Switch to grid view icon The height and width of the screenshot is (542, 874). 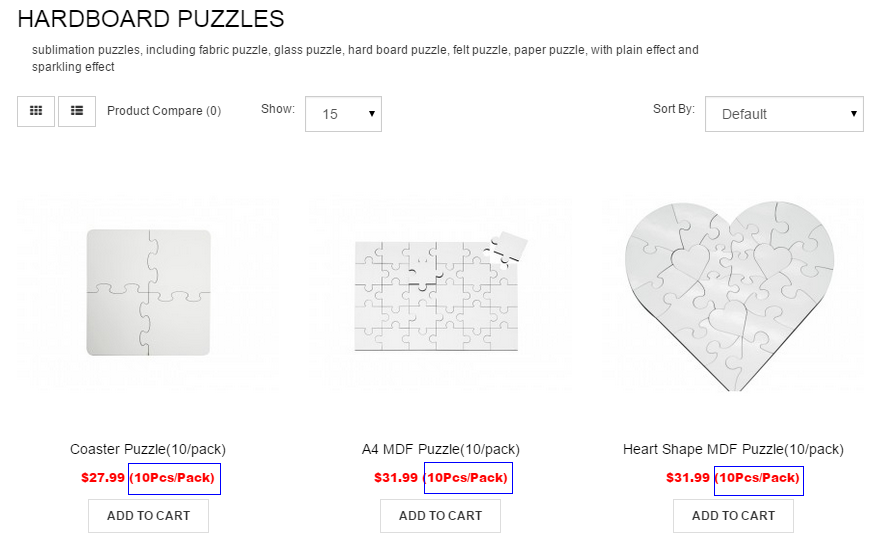(x=36, y=111)
